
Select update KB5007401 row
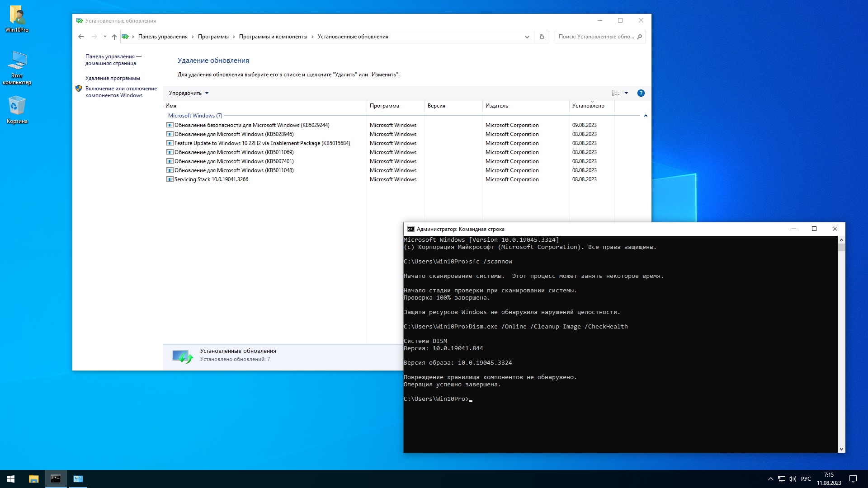pyautogui.click(x=390, y=161)
